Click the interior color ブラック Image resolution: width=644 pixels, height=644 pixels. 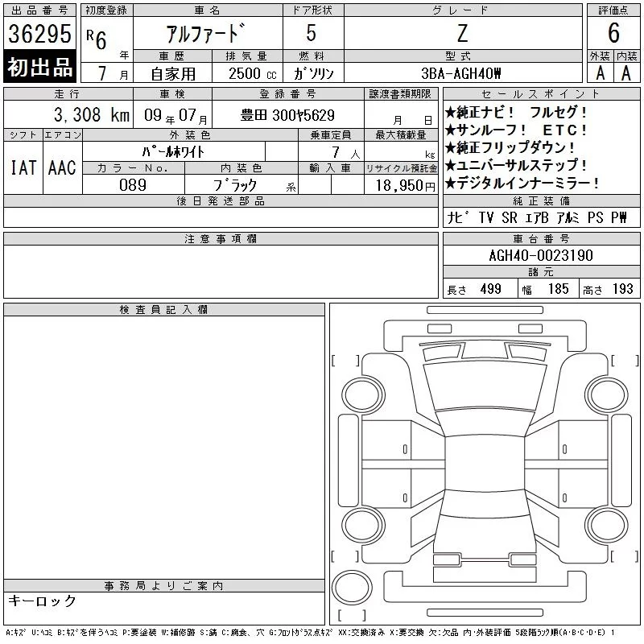(x=234, y=185)
